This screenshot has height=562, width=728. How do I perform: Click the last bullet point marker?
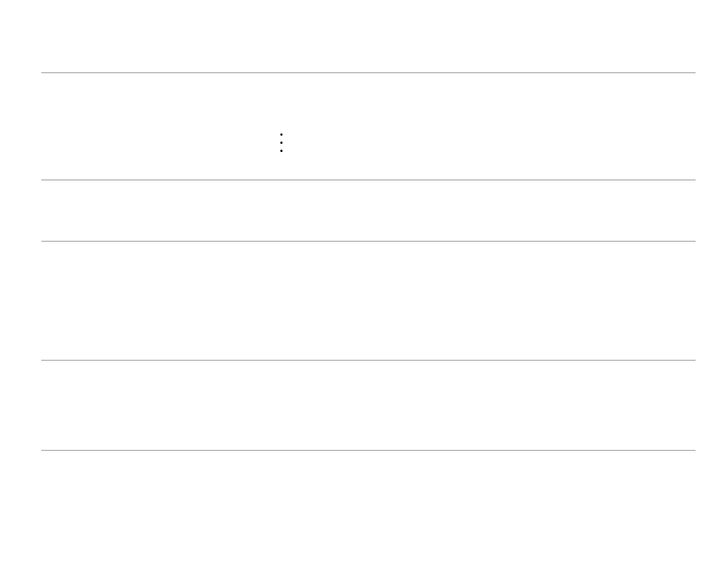pos(282,151)
